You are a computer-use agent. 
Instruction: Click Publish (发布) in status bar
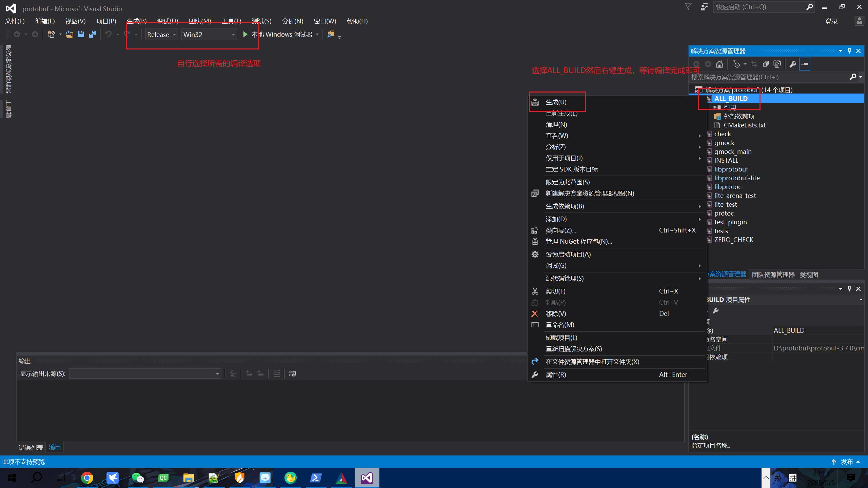point(847,462)
